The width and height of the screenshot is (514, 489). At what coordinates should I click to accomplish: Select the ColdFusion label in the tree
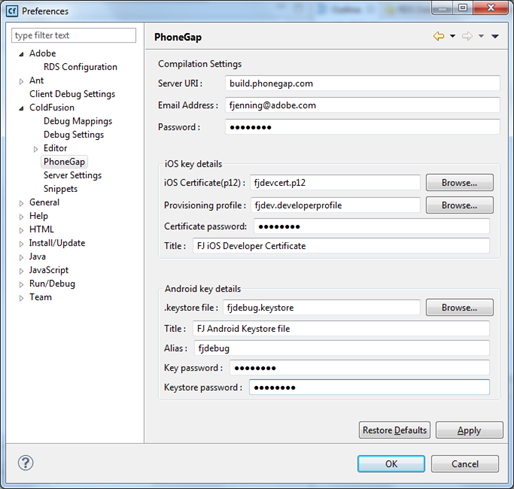click(x=52, y=107)
